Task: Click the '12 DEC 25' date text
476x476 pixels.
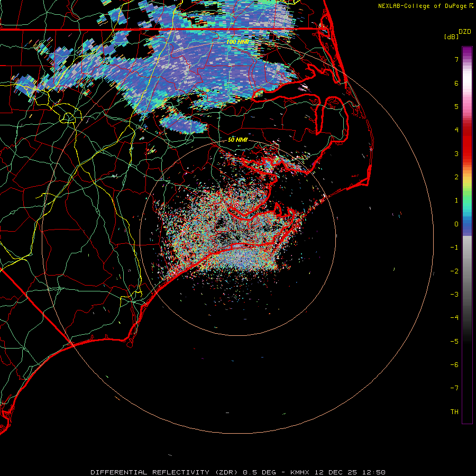Action: 335,472
